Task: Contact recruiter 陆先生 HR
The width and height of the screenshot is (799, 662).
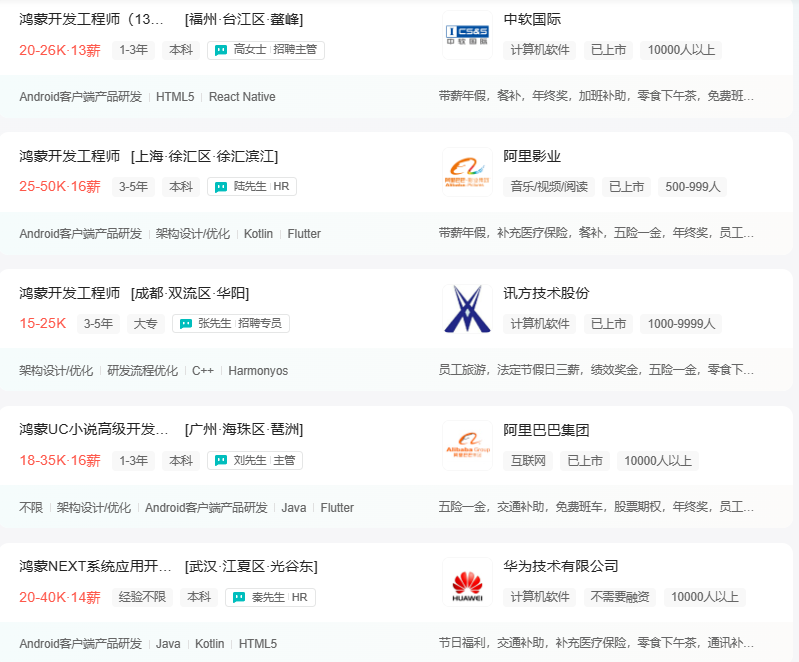Action: [252, 187]
